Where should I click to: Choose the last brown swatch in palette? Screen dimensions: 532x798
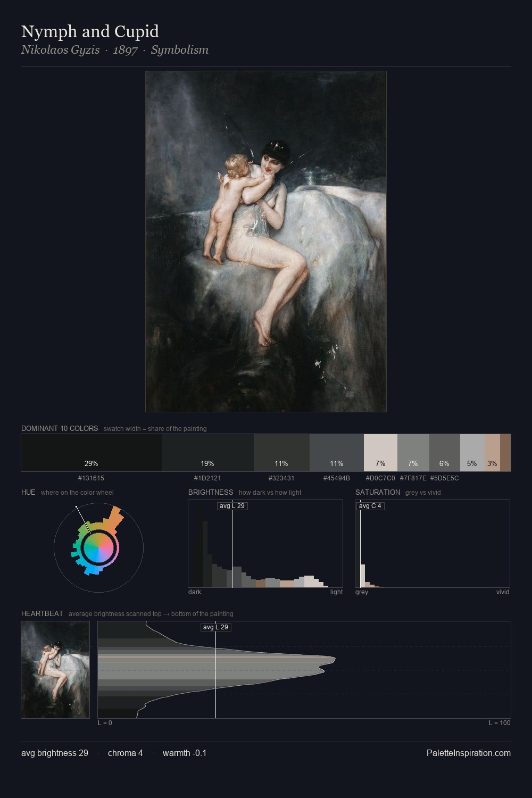click(x=505, y=453)
